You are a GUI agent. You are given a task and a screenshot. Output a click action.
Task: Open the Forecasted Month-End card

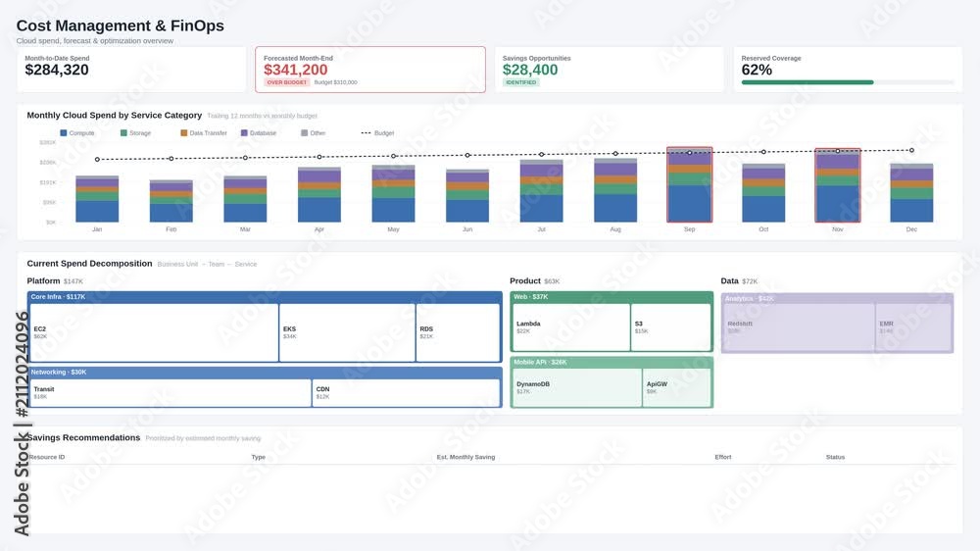point(370,70)
